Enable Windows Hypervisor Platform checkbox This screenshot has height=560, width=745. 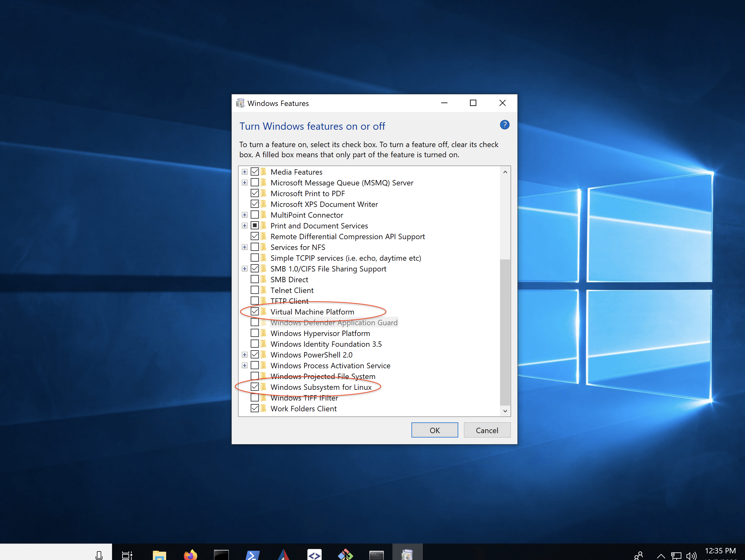pos(255,333)
